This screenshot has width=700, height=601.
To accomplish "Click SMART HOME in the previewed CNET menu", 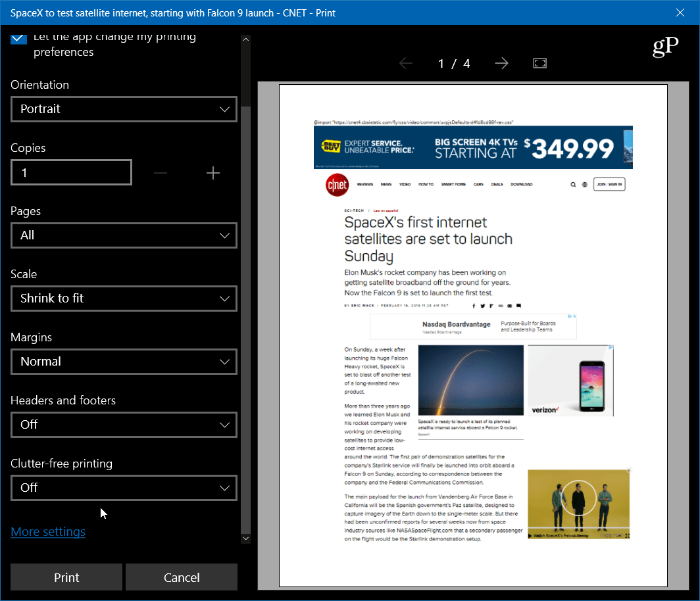I will (453, 184).
